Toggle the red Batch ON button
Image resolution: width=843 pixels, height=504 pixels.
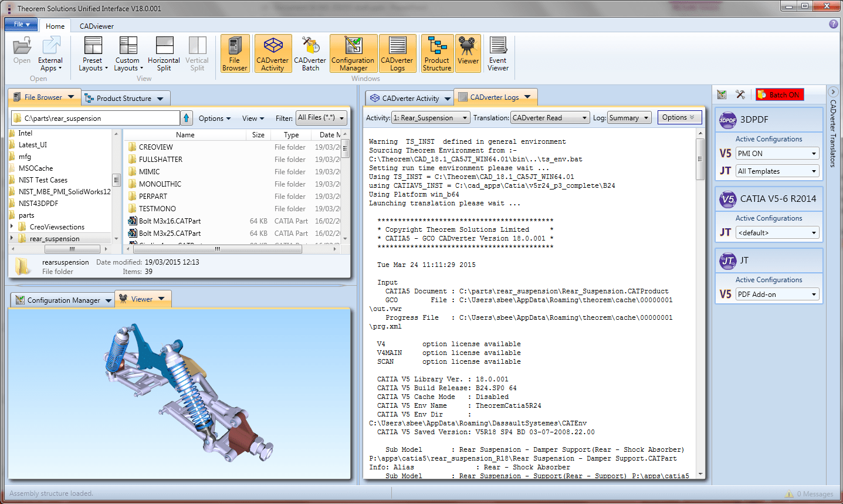tap(779, 94)
